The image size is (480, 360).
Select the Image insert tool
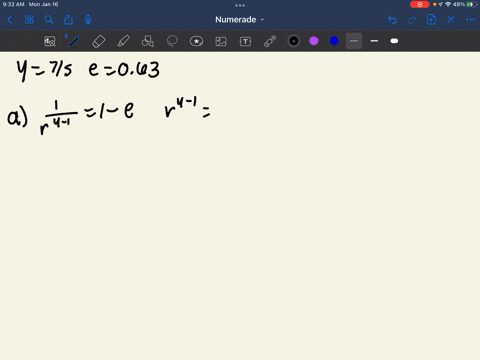[x=221, y=41]
